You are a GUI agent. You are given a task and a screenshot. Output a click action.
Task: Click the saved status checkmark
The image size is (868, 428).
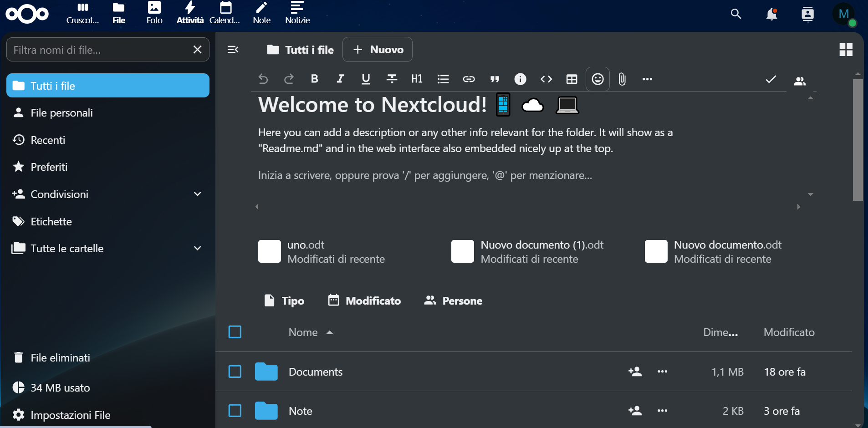771,80
